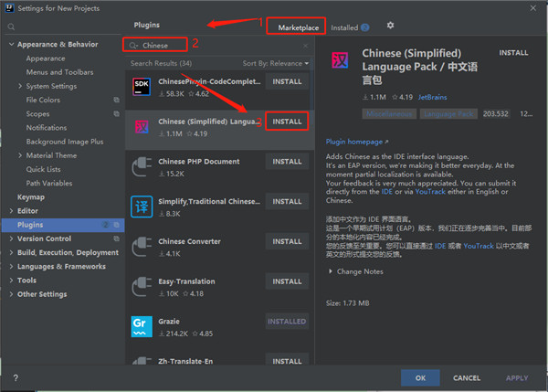Click the Language Pack tag

click(x=448, y=114)
